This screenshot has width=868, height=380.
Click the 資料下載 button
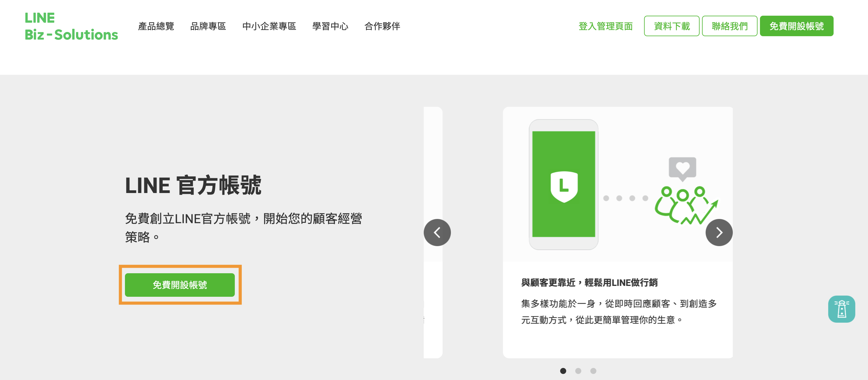pyautogui.click(x=672, y=26)
